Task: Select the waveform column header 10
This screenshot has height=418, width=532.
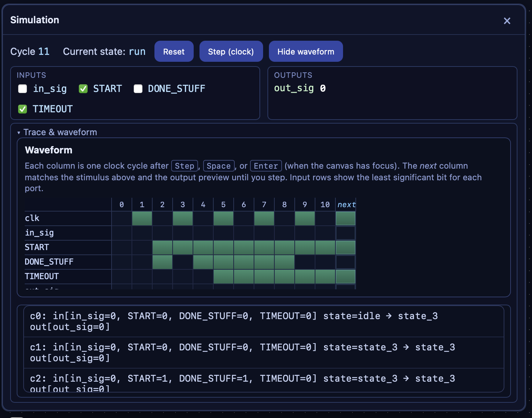Action: pyautogui.click(x=325, y=205)
